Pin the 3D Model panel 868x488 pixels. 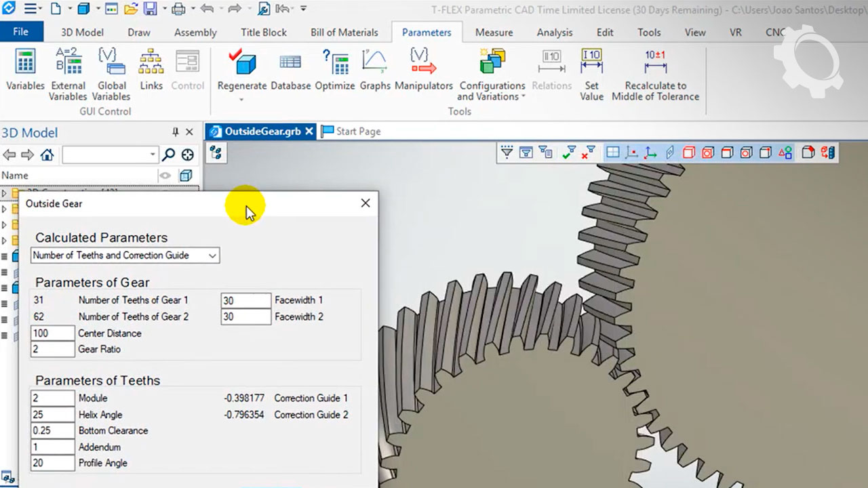(176, 132)
